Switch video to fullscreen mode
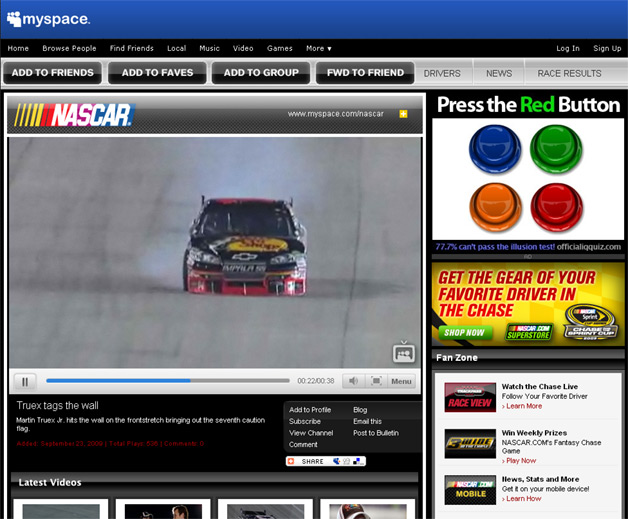The image size is (628, 519). [376, 381]
